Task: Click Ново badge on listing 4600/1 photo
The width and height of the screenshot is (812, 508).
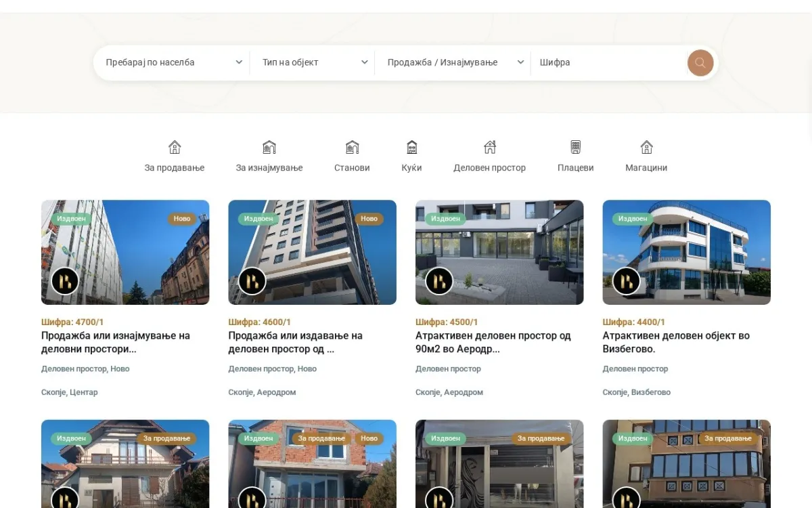Action: [369, 219]
